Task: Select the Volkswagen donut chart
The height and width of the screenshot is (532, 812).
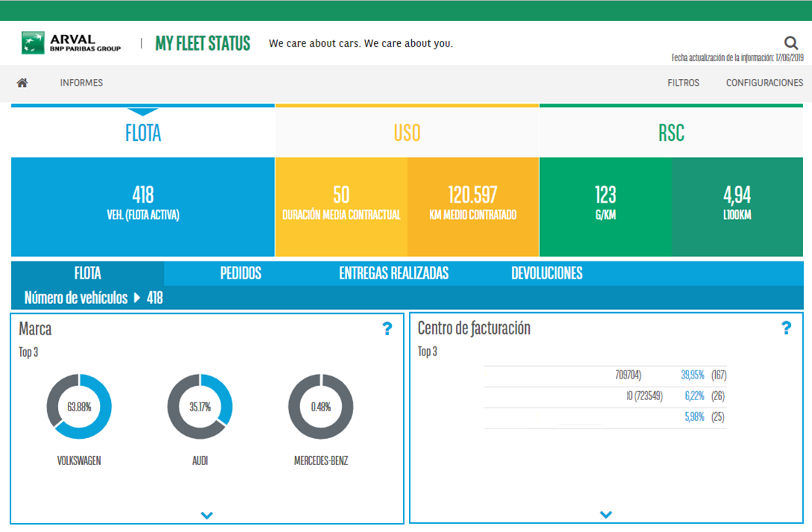Action: 79,405
